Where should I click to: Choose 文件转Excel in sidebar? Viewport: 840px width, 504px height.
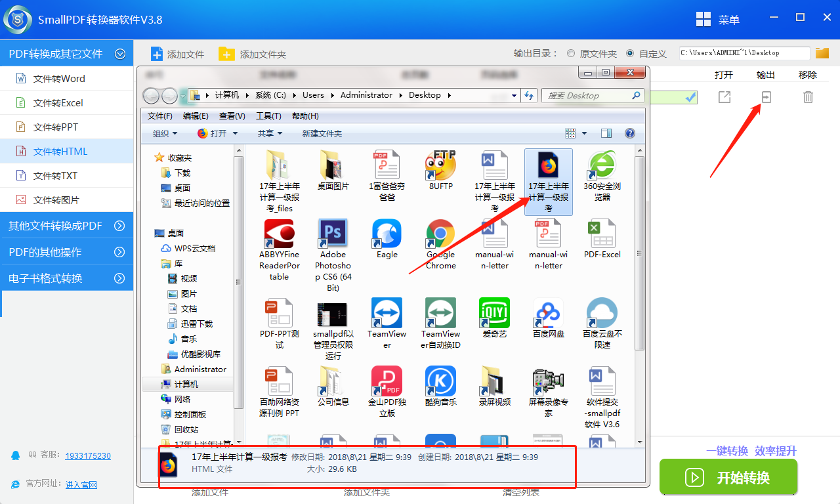67,103
